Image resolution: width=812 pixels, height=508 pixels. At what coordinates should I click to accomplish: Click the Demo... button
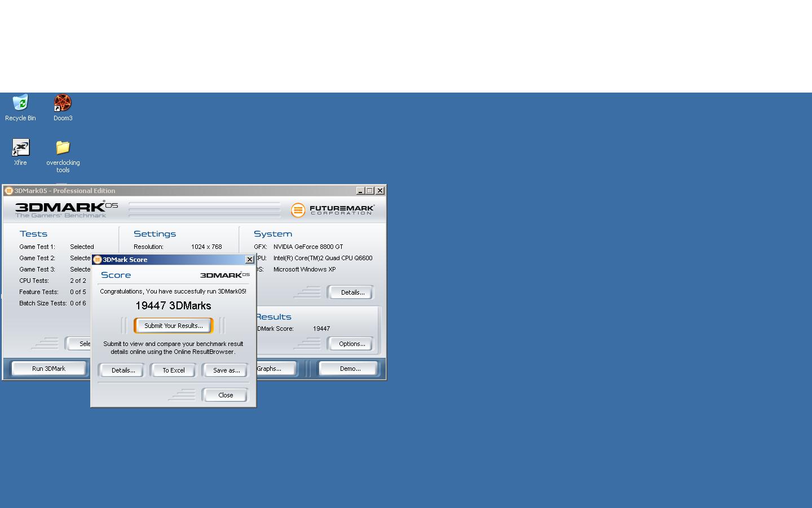349,369
